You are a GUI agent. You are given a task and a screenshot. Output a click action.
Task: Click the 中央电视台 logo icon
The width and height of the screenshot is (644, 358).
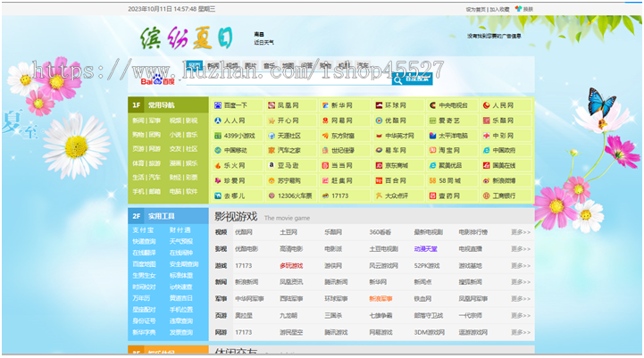(x=432, y=105)
